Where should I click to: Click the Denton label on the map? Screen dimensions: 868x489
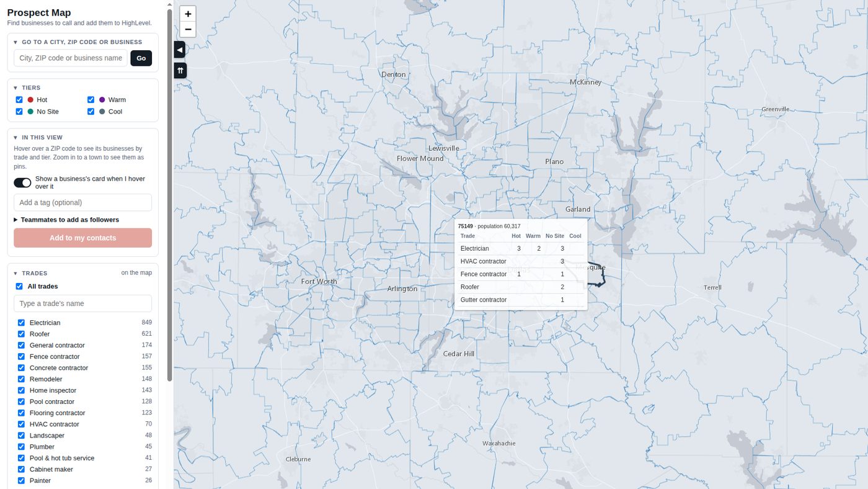click(x=394, y=74)
